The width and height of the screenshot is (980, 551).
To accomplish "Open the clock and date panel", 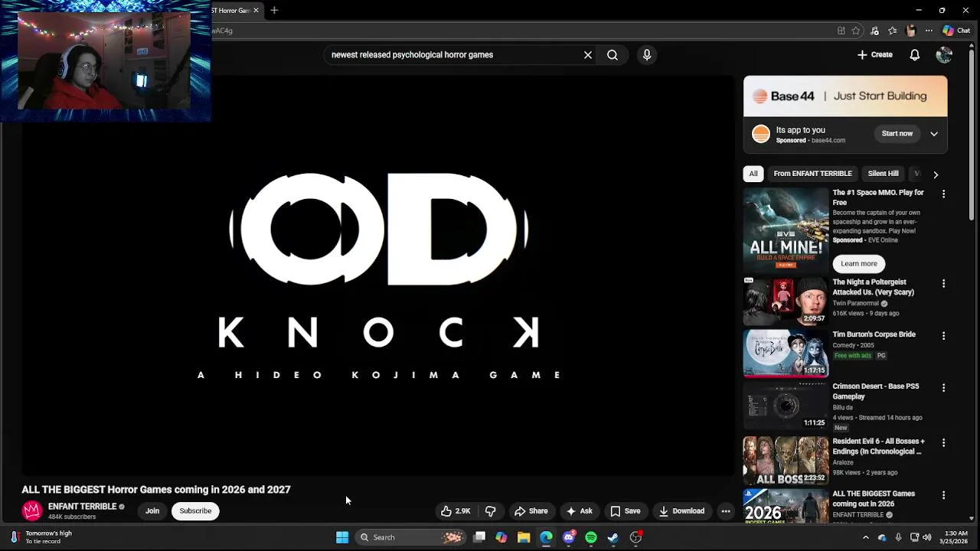I will click(x=955, y=537).
